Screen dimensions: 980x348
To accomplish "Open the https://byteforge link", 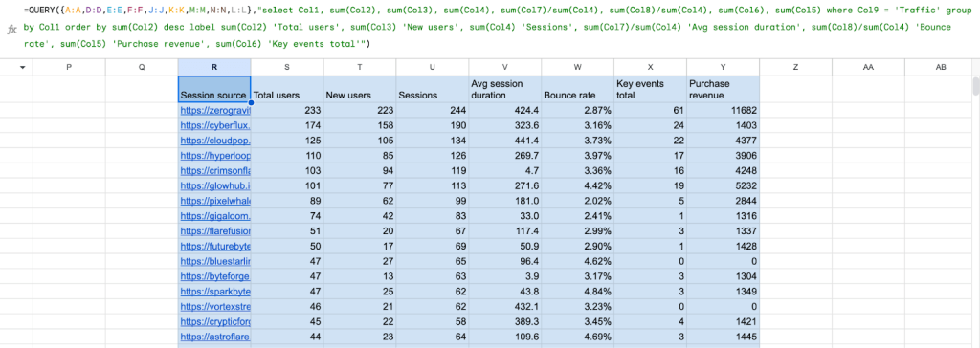I will tap(215, 276).
